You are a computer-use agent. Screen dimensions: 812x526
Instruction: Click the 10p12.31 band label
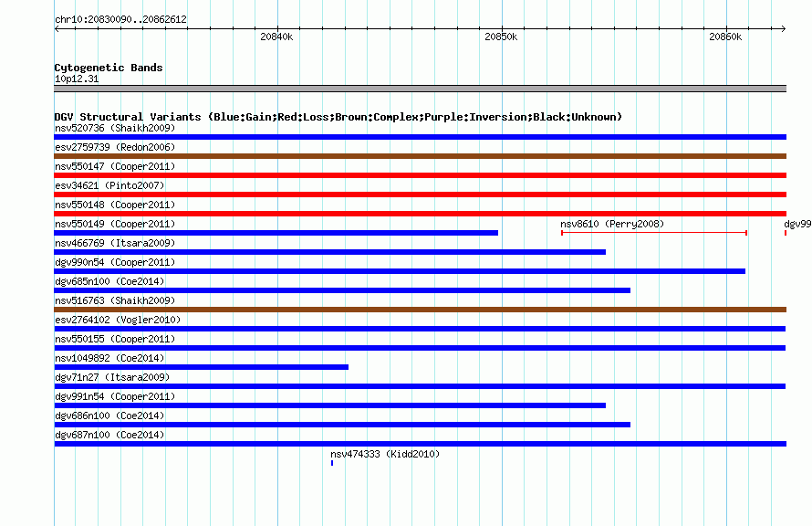(x=77, y=79)
